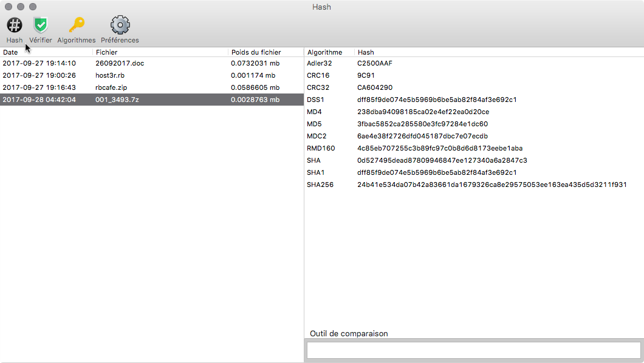Select the SHA256 hash row
This screenshot has height=363, width=644.
474,185
